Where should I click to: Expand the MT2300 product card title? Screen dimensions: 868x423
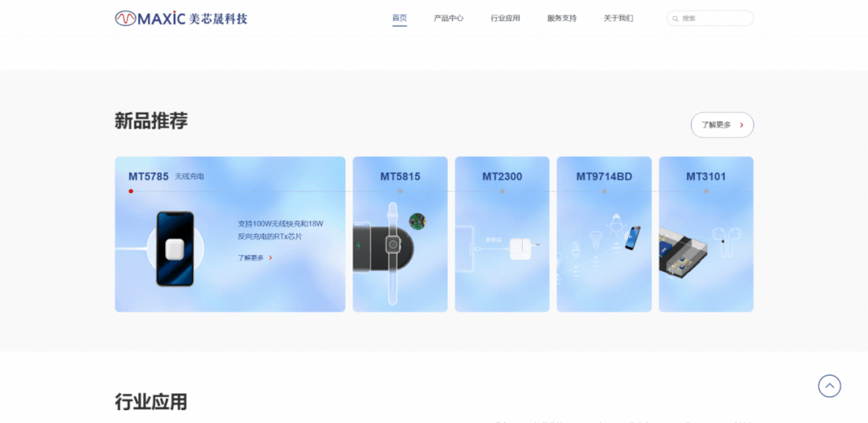[502, 176]
